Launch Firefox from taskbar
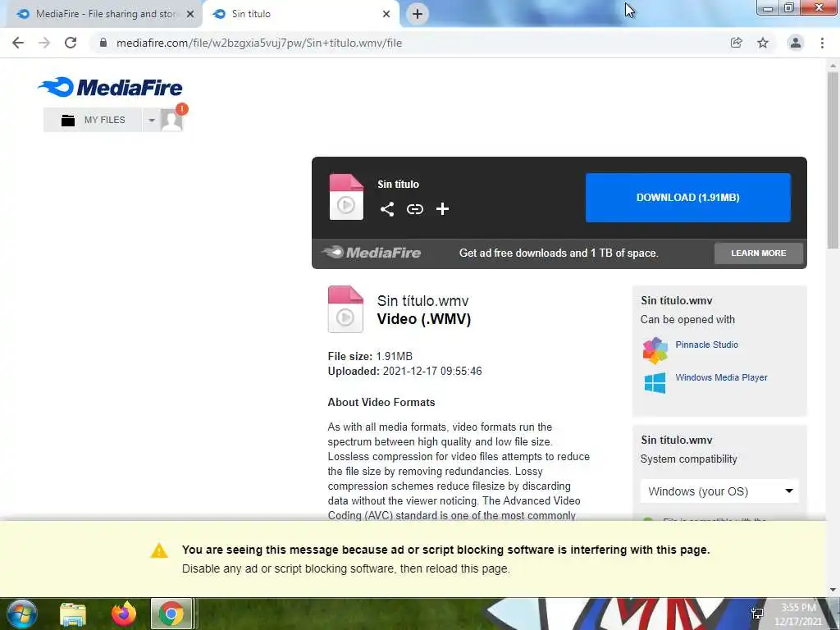Image resolution: width=840 pixels, height=630 pixels. (124, 614)
